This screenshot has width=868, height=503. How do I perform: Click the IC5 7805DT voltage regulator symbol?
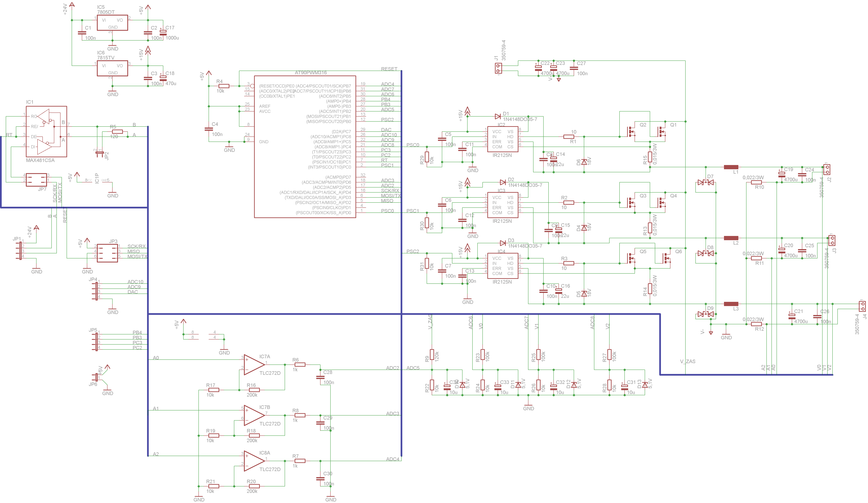112,23
